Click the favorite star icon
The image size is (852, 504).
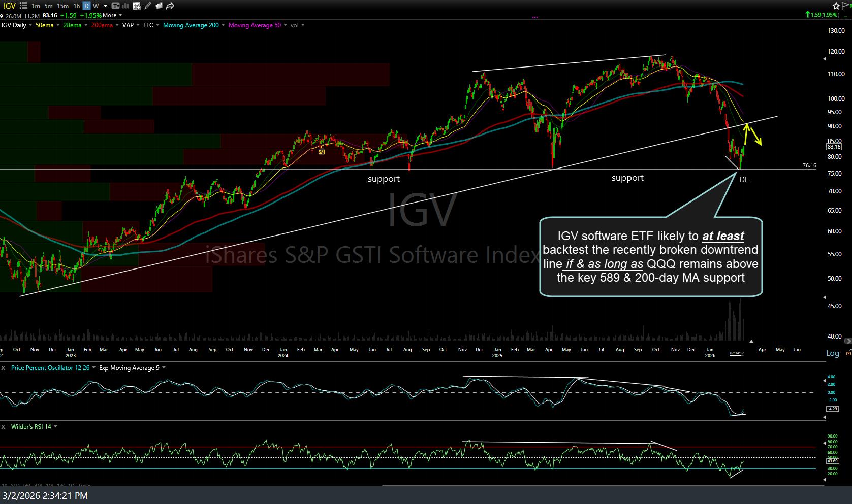click(x=836, y=6)
